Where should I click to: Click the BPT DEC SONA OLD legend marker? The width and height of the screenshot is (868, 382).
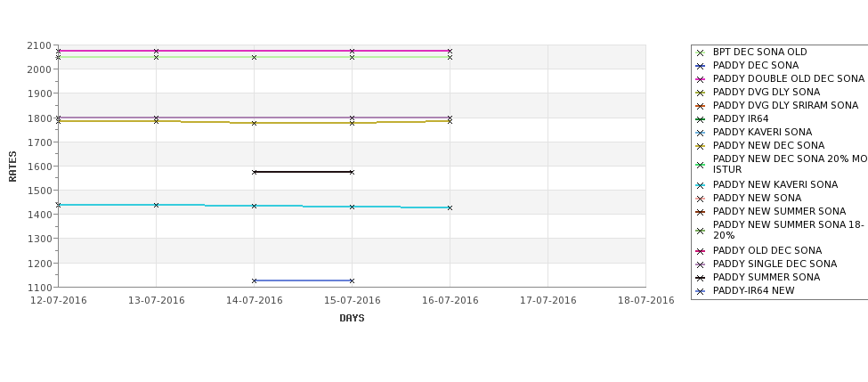(x=701, y=53)
